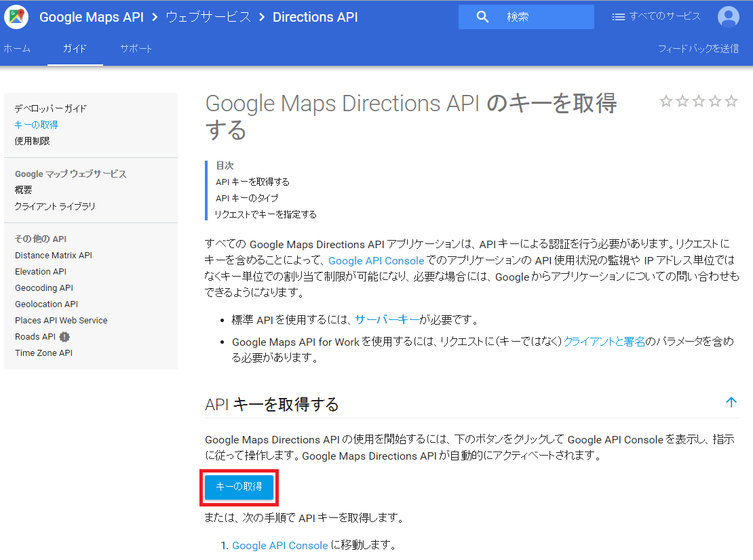The height and width of the screenshot is (560, 753).
Task: Open 概要 in the sidebar
Action: pos(24,190)
